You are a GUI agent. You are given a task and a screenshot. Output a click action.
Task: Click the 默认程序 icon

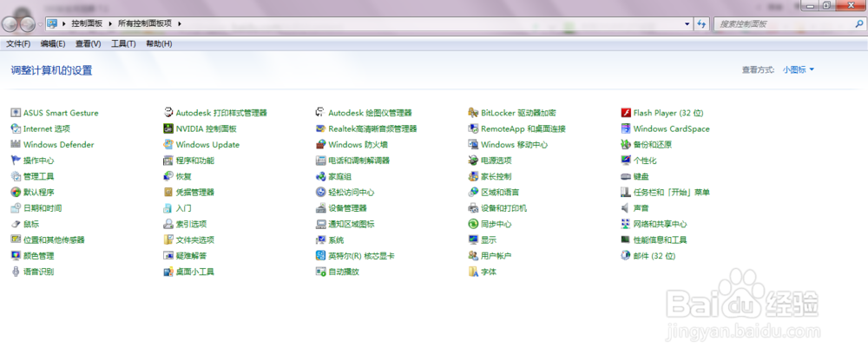[x=16, y=193]
